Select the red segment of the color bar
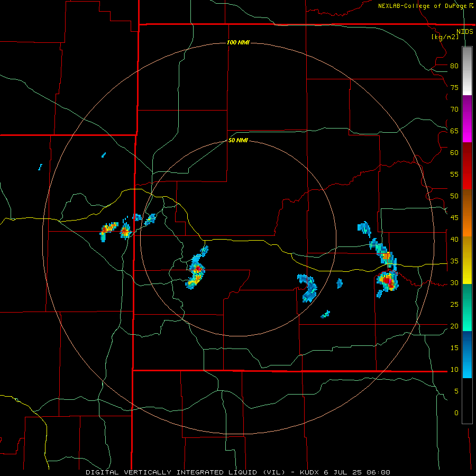The width and height of the screenshot is (476, 476). tap(467, 166)
